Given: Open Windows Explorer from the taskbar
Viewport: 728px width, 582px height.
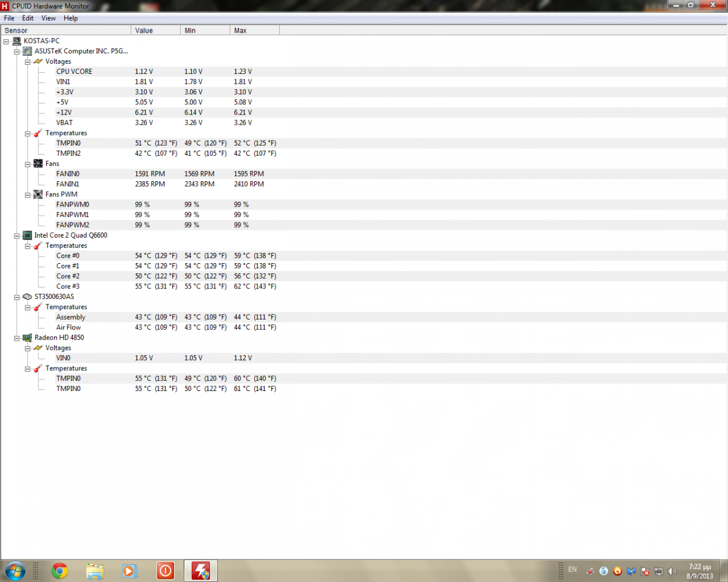Looking at the screenshot, I should click(x=95, y=570).
